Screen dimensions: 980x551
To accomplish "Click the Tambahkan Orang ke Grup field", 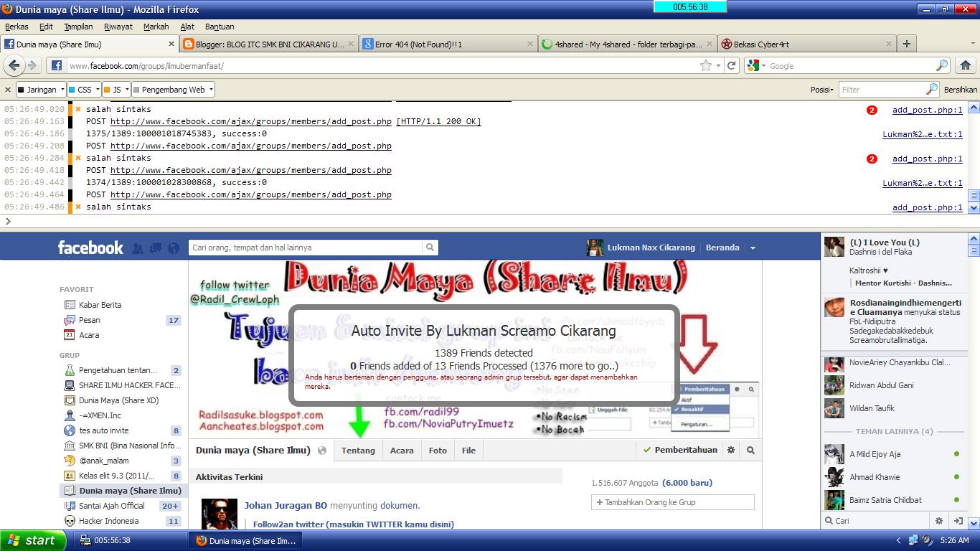I will coord(672,502).
